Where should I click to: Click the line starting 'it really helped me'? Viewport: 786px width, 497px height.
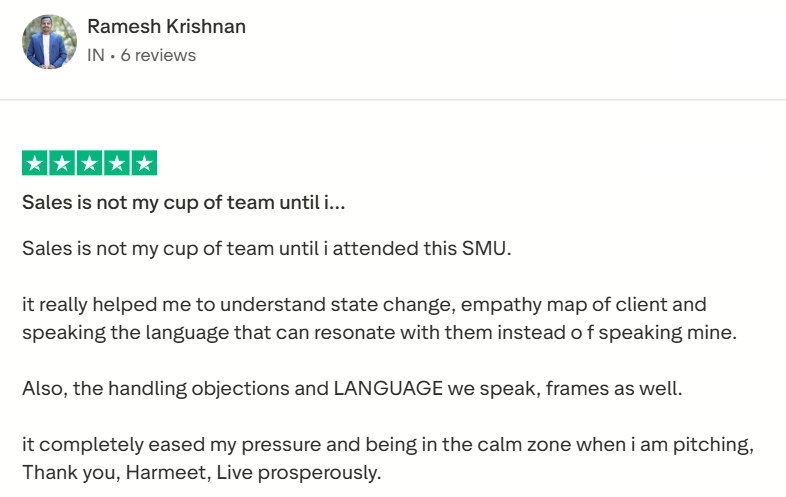(x=364, y=304)
